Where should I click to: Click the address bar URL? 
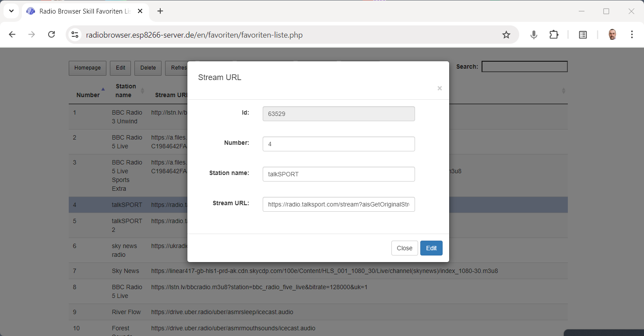[x=194, y=35]
